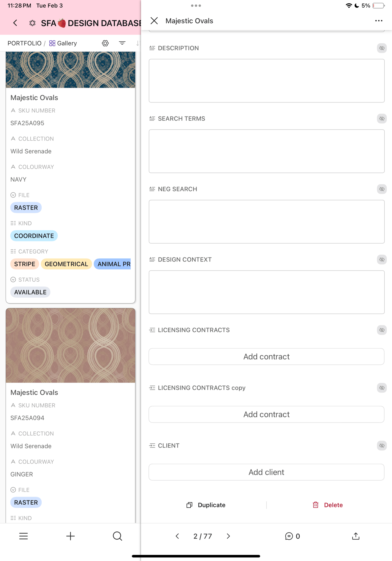The height and width of the screenshot is (561, 392).
Task: Tap the NAVY colourway value
Action: coord(18,179)
